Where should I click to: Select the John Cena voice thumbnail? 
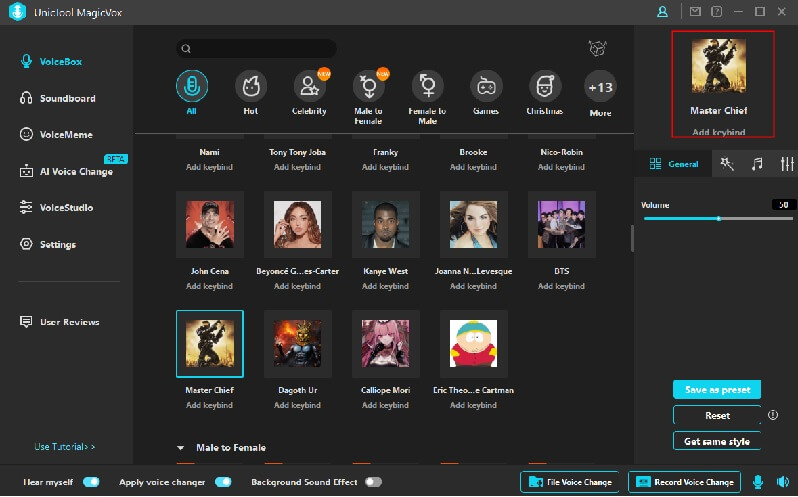point(210,224)
